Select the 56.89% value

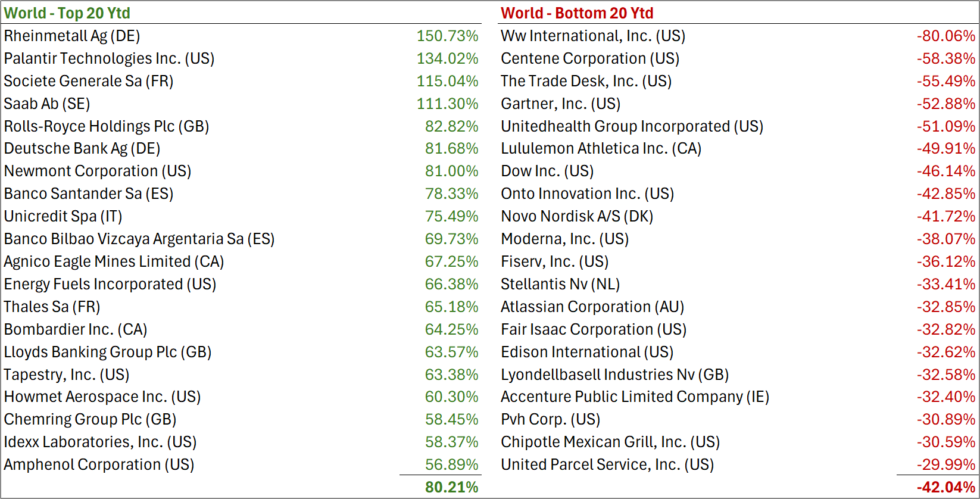click(x=451, y=464)
